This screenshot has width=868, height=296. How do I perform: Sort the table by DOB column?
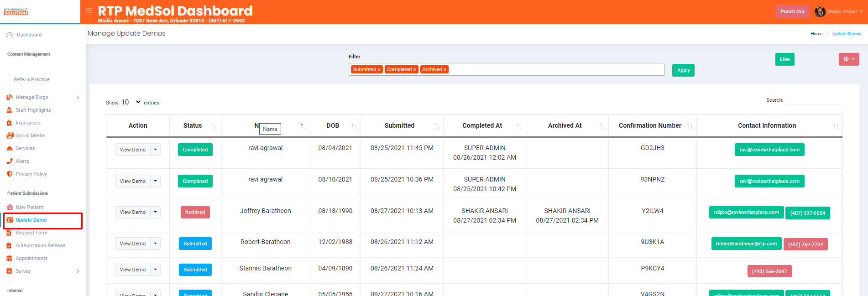(x=335, y=125)
